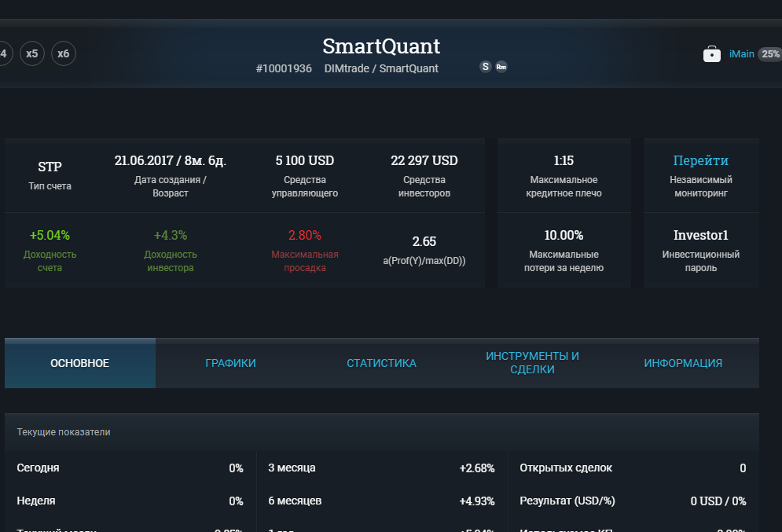Open the portfolio briefcase icon
The height and width of the screenshot is (532, 782).
coord(712,54)
